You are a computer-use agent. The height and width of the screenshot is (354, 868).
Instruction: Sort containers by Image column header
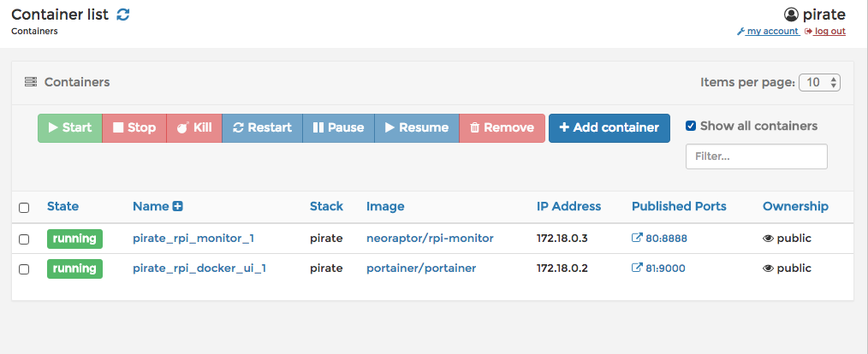coord(385,206)
